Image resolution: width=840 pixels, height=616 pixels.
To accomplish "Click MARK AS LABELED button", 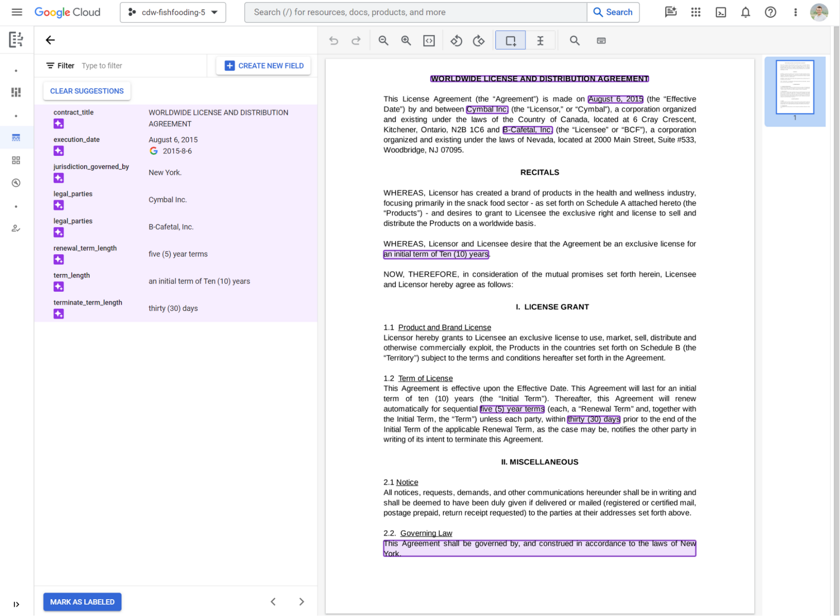I will 82,601.
